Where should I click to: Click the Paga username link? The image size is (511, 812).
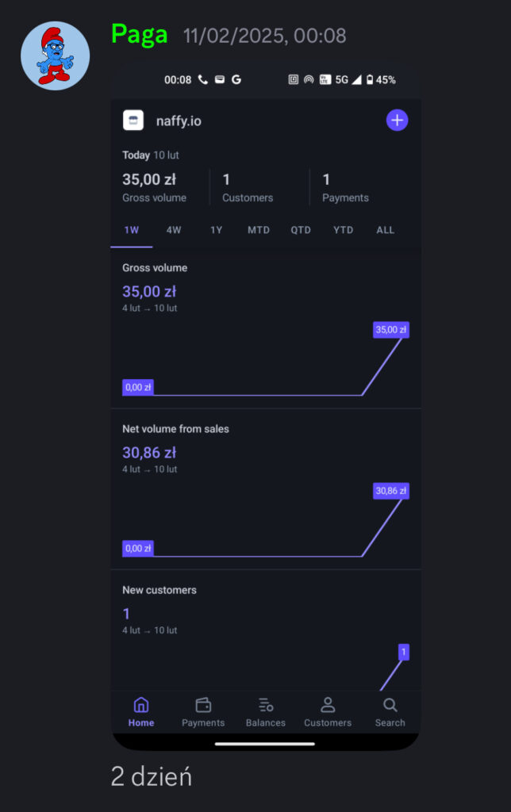140,35
